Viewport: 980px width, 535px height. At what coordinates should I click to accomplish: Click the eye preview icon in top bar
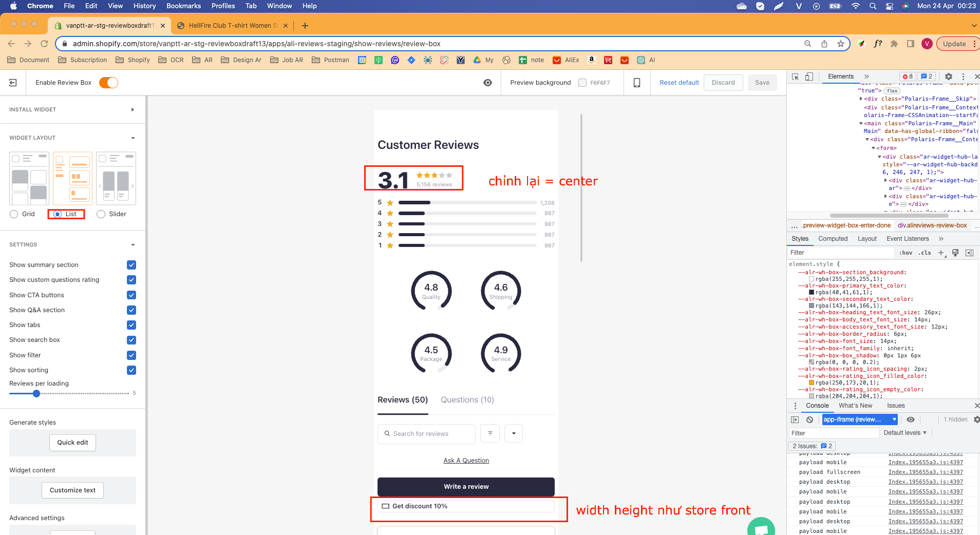click(x=487, y=83)
